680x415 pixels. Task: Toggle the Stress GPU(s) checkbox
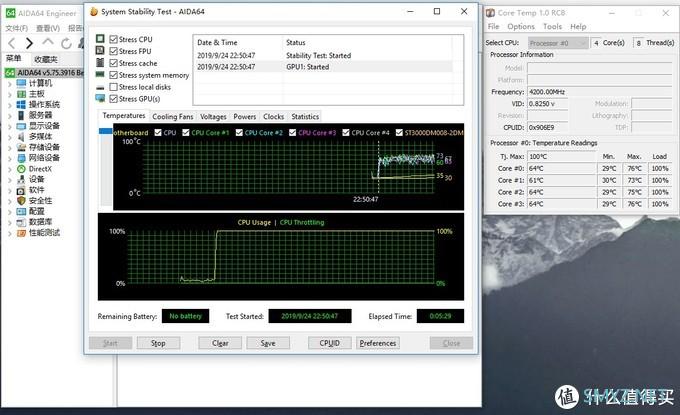pyautogui.click(x=114, y=99)
